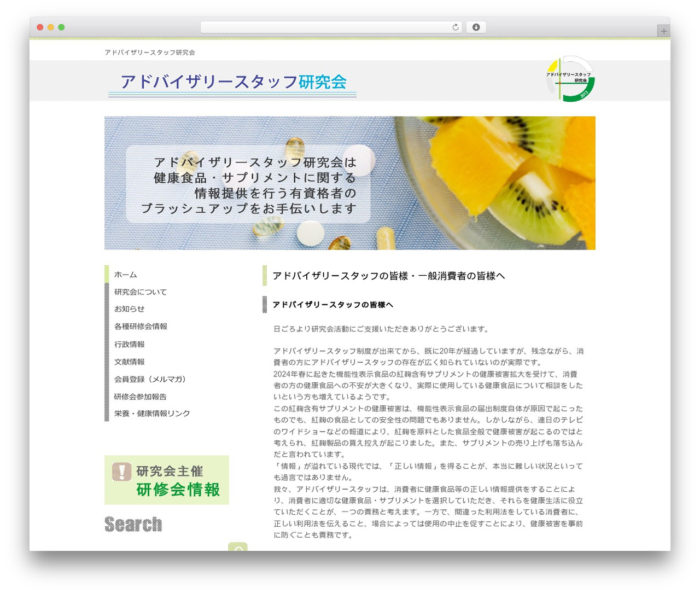Click the download icon in the browser toolbar
Image resolution: width=700 pixels, height=593 pixels.
[x=476, y=27]
